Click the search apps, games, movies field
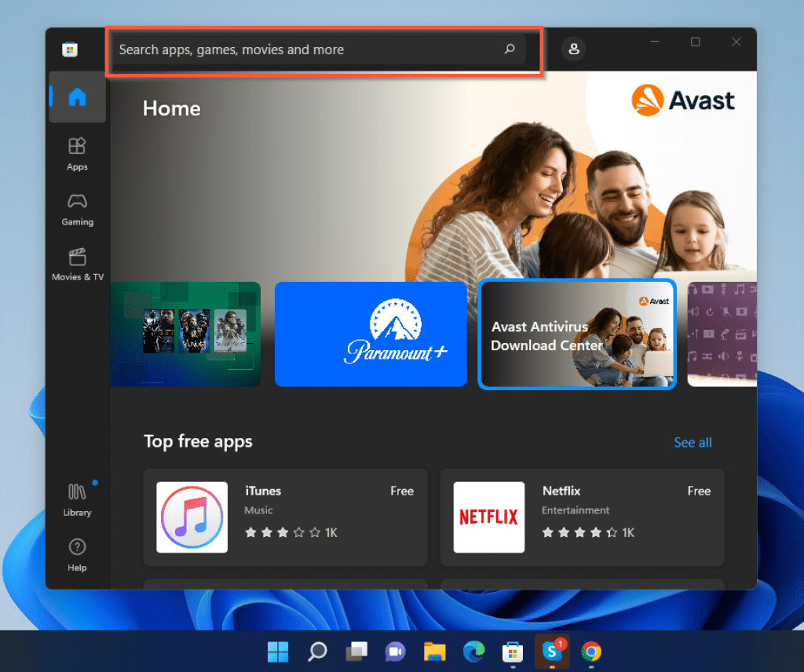 [320, 49]
